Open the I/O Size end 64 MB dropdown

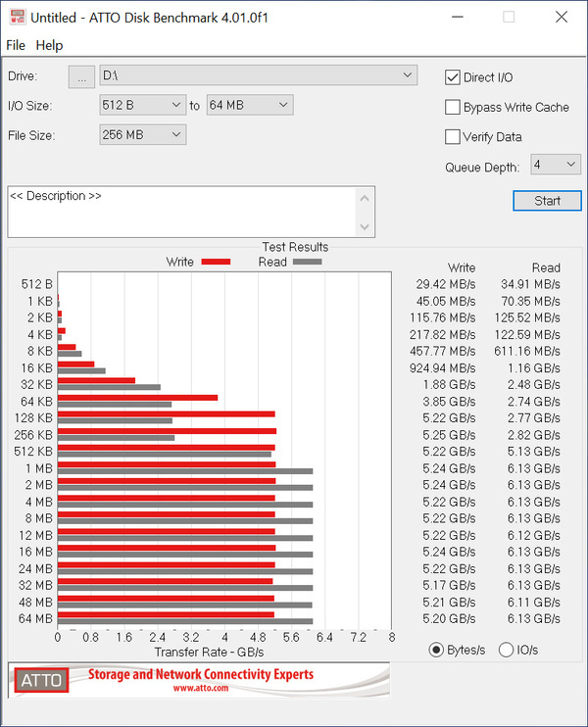(x=250, y=105)
